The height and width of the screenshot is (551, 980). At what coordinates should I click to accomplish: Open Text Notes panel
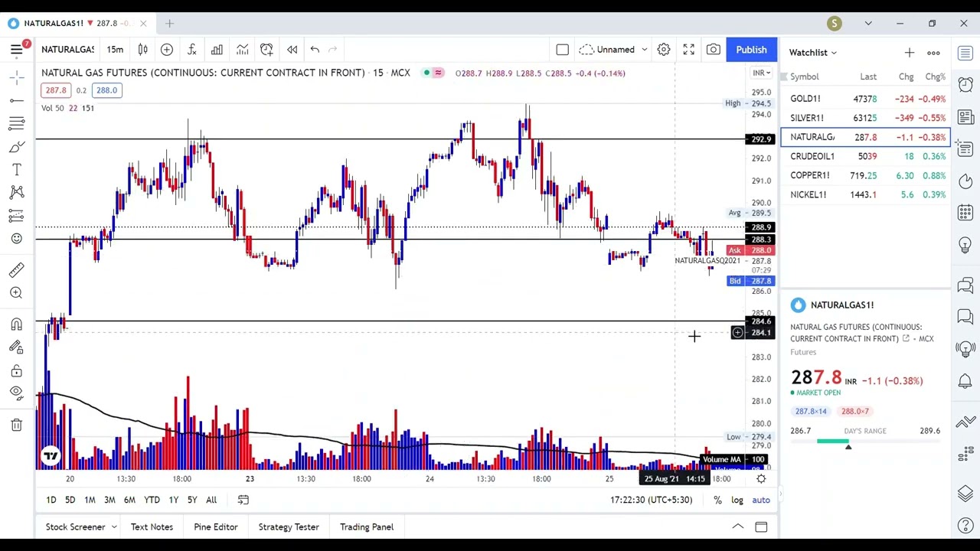click(x=152, y=527)
